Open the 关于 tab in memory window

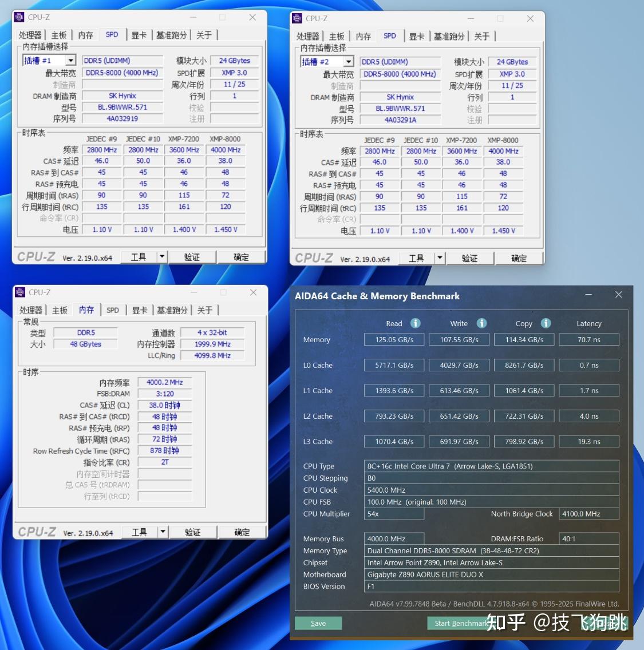coord(205,310)
